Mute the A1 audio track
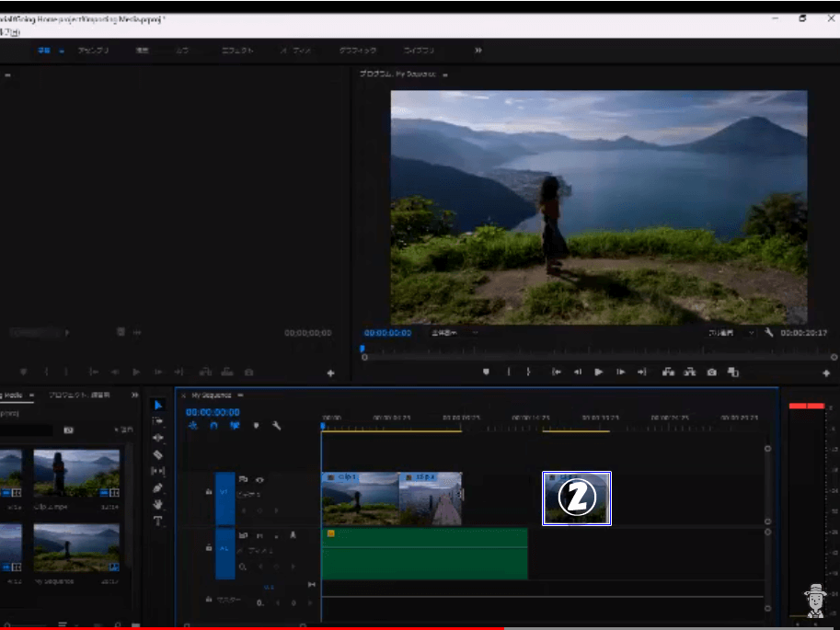The image size is (840, 630). pos(260,535)
